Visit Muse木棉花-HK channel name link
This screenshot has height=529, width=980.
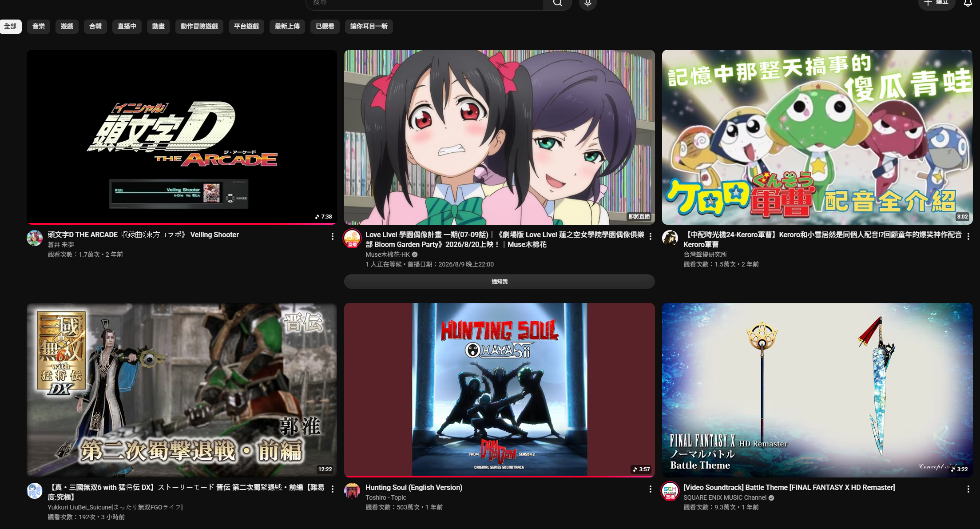(x=388, y=255)
